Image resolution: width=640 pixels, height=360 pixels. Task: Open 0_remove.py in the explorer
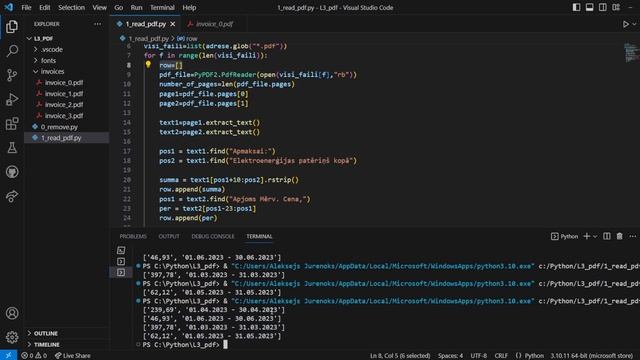click(67, 127)
